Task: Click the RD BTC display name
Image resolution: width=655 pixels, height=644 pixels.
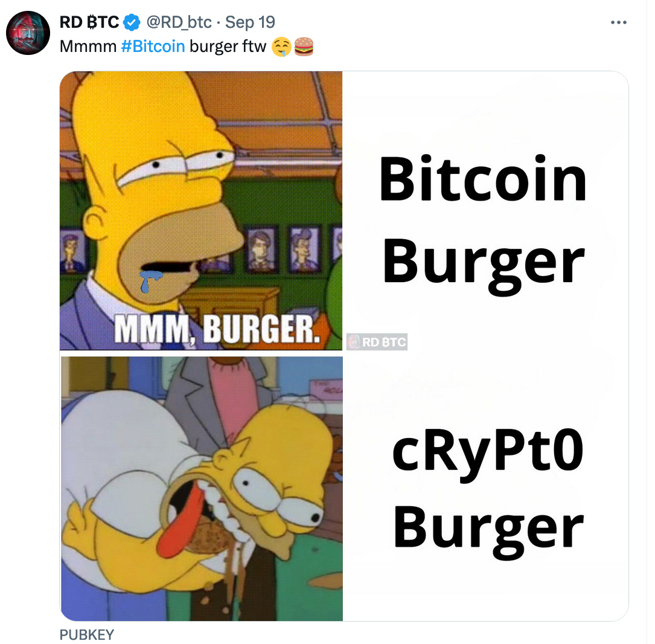Action: 89,22
